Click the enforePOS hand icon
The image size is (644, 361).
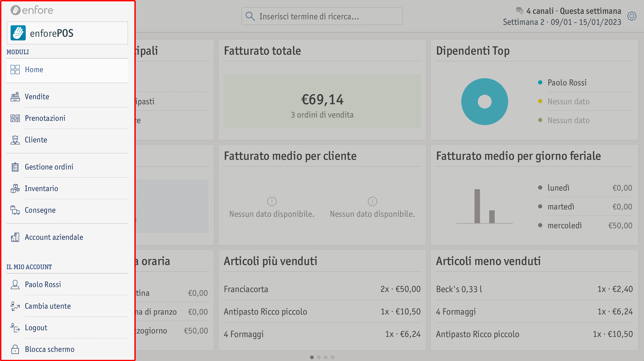(x=18, y=33)
